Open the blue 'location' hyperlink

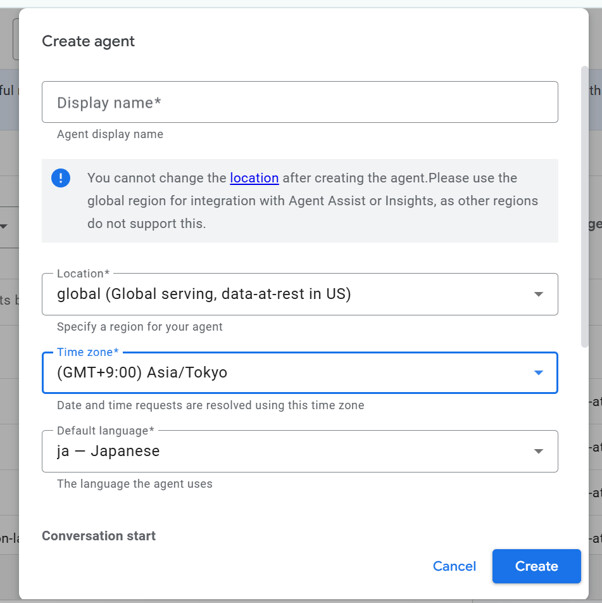(254, 178)
